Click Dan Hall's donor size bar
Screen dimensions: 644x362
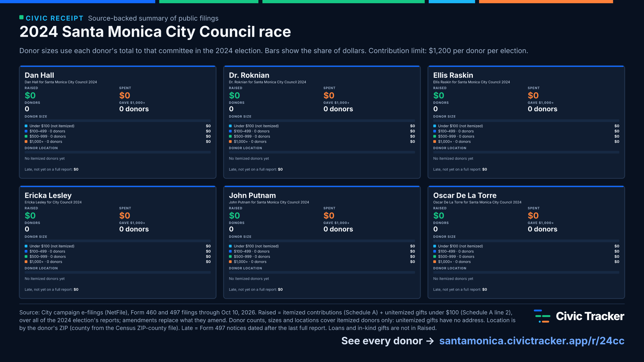point(118,121)
